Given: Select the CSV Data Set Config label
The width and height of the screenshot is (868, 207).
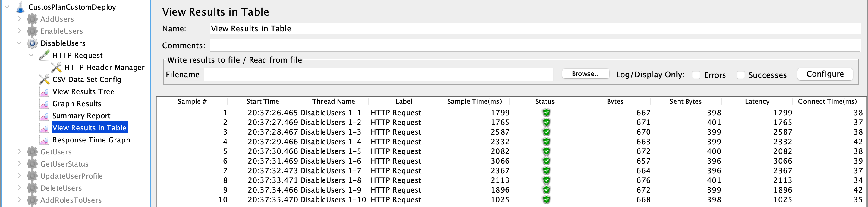Looking at the screenshot, I should click(x=86, y=80).
